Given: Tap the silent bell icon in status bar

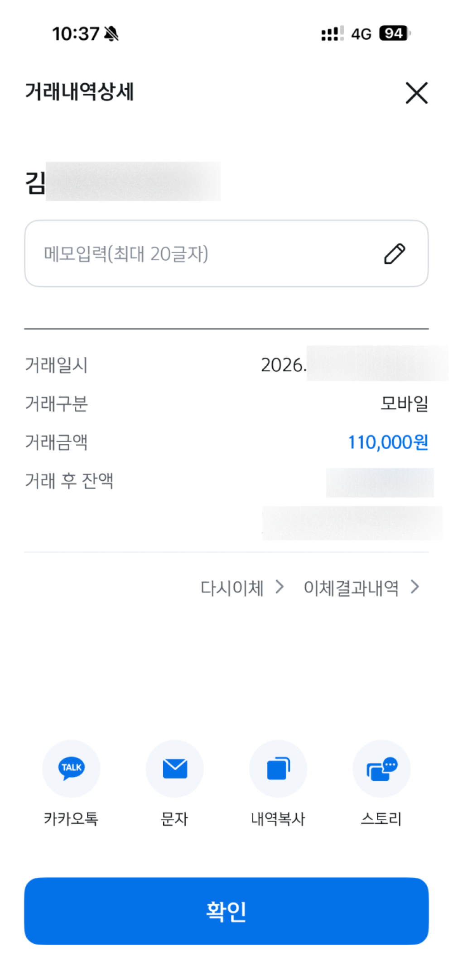Looking at the screenshot, I should 111,33.
